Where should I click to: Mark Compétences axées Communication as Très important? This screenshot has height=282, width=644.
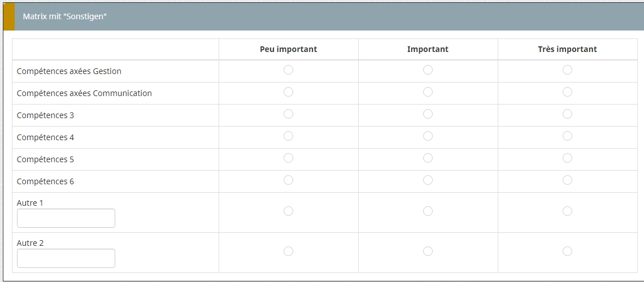click(x=567, y=92)
